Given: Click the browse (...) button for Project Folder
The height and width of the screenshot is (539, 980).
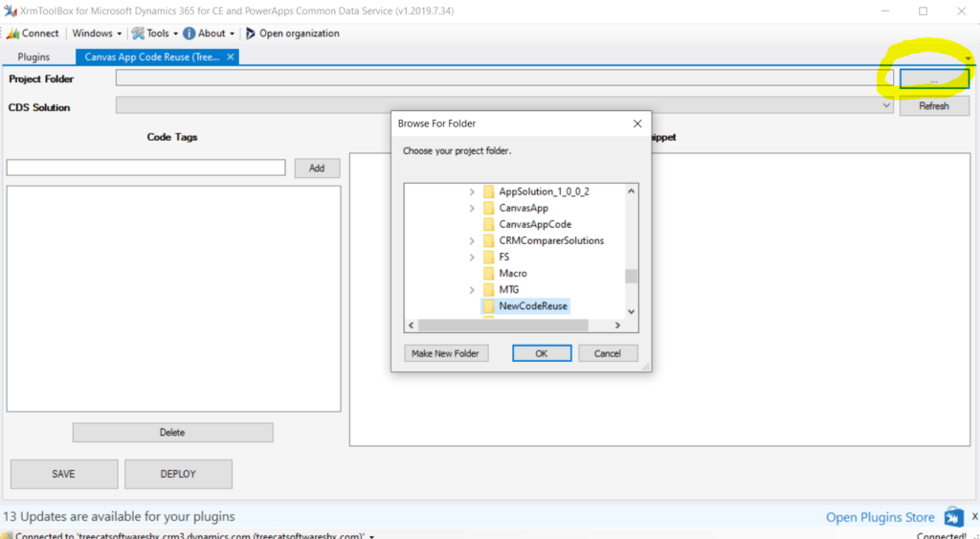Looking at the screenshot, I should click(x=934, y=79).
